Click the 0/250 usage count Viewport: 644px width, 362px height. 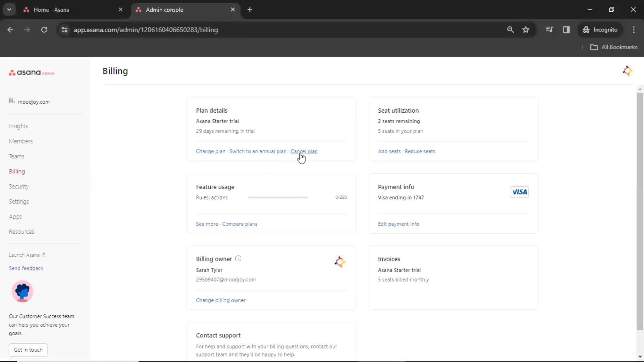pyautogui.click(x=341, y=197)
